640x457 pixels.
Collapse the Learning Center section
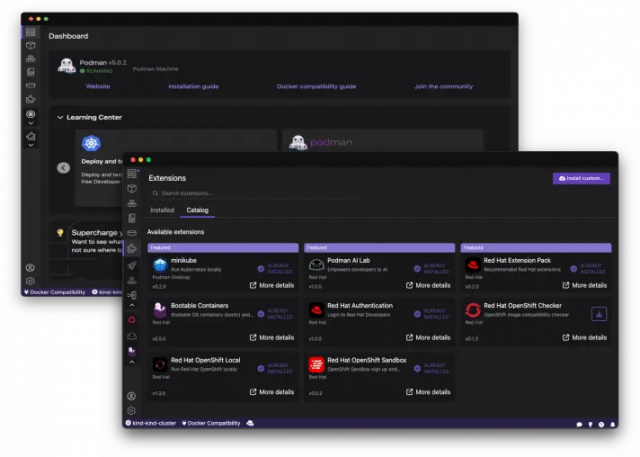pyautogui.click(x=60, y=118)
